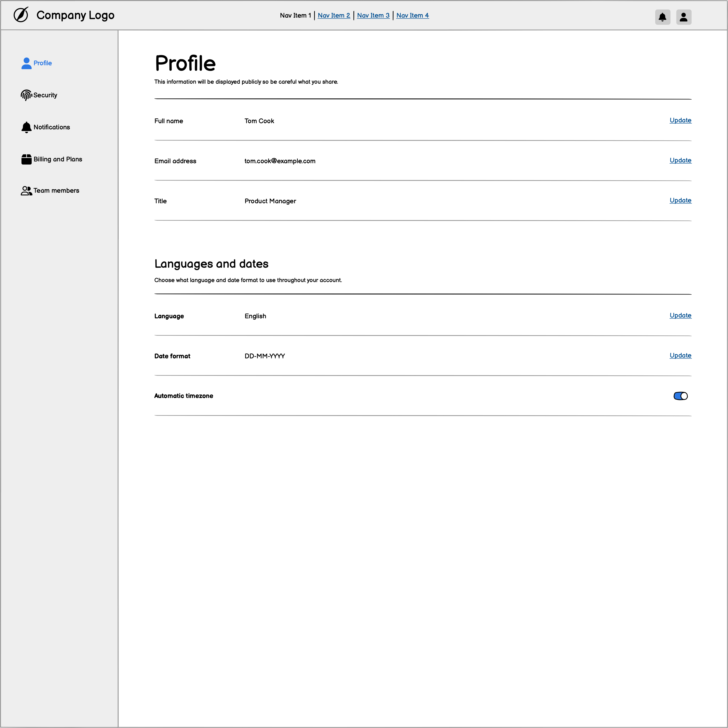Click the Billing and Plans box icon
This screenshot has width=728, height=728.
click(26, 159)
